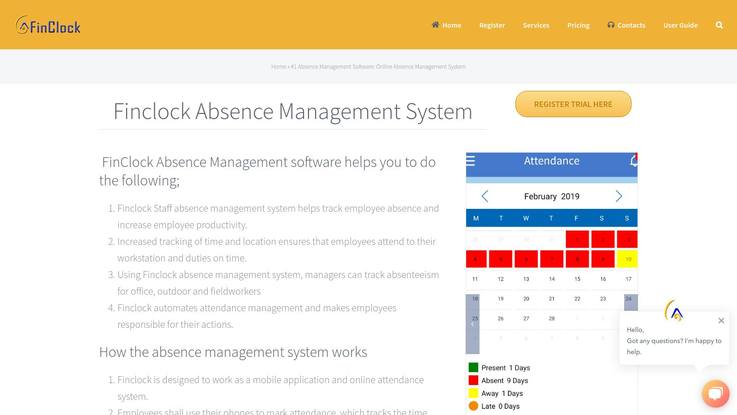
Task: Click the Absence Management Software breadcrumb
Action: (x=378, y=67)
